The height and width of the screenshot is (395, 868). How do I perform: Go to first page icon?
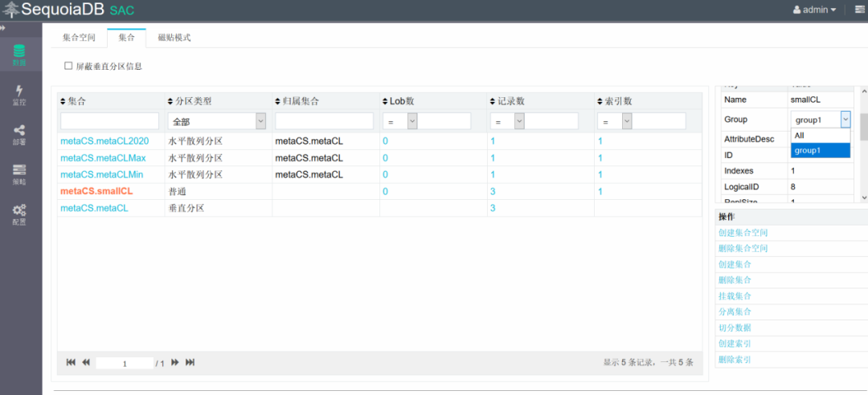(x=71, y=362)
